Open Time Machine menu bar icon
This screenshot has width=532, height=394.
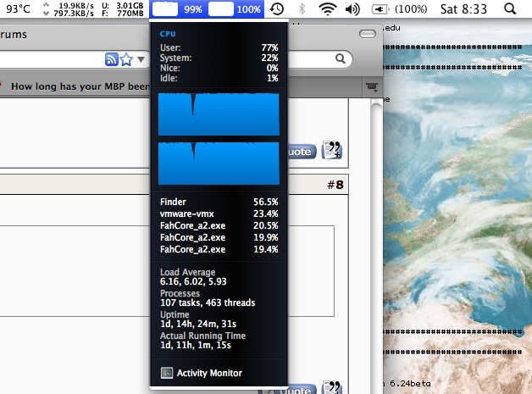tap(277, 8)
